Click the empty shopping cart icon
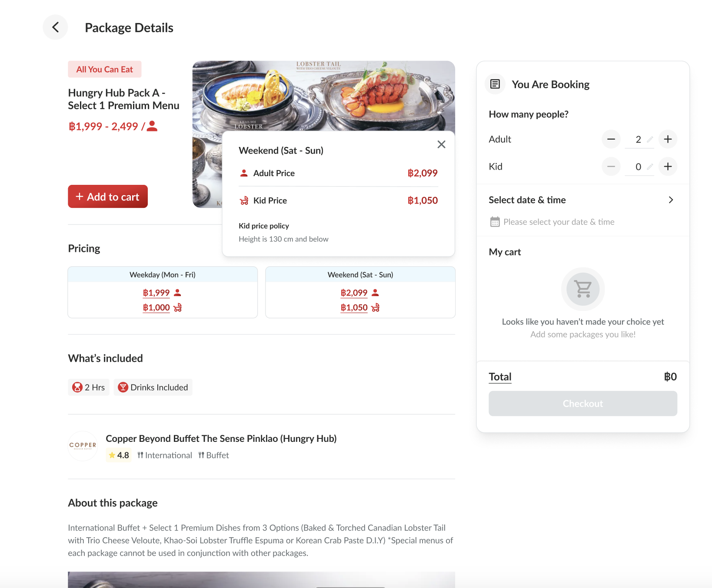Image resolution: width=712 pixels, height=588 pixels. 582,289
